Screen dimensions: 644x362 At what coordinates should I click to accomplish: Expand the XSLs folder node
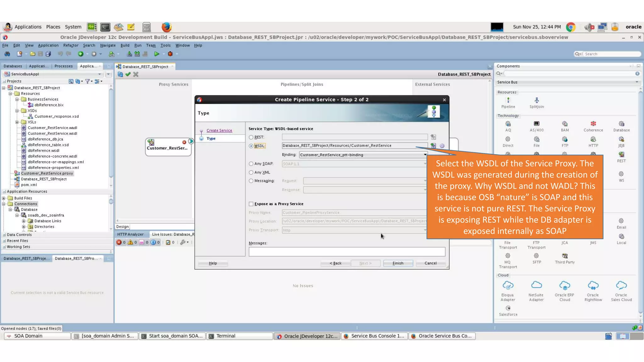[17, 122]
